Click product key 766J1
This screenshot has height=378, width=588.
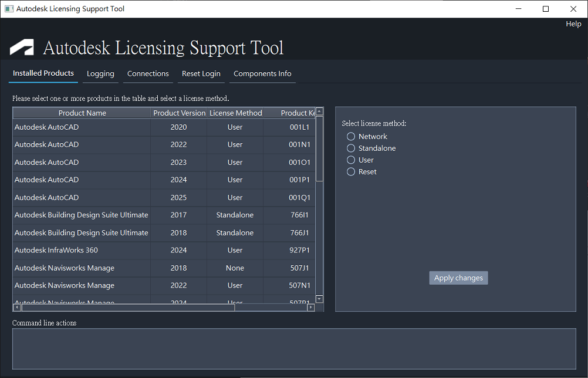click(x=299, y=233)
